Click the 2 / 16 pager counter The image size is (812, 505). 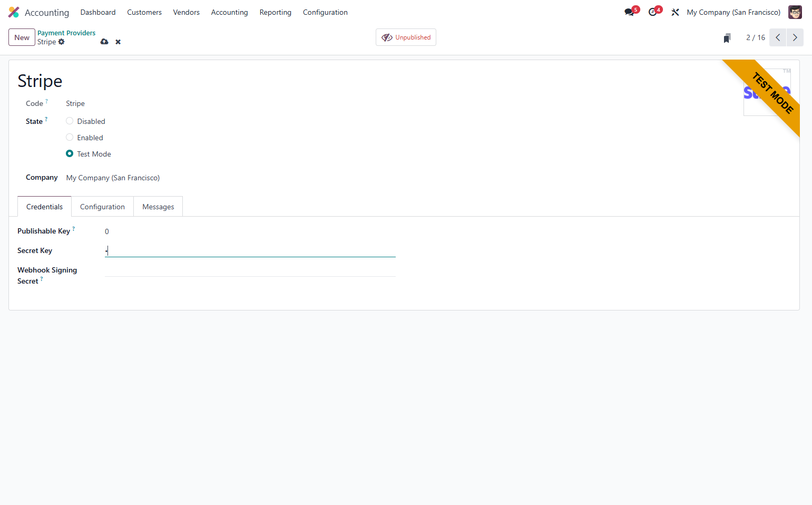coord(756,37)
